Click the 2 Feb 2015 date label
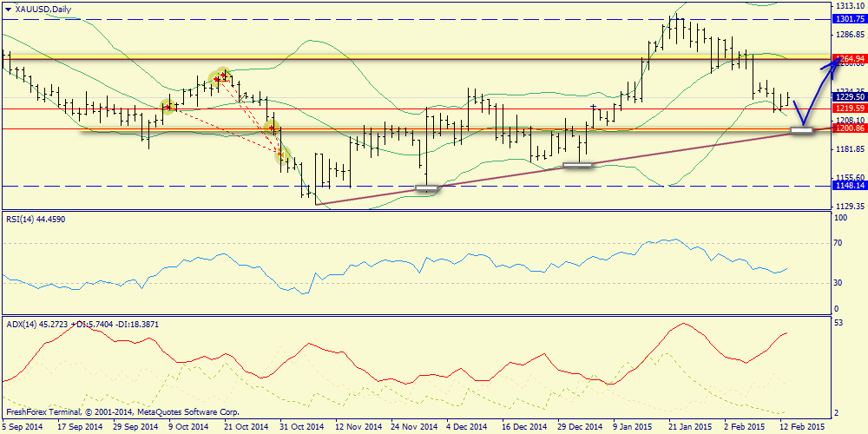The width and height of the screenshot is (868, 434). [745, 428]
